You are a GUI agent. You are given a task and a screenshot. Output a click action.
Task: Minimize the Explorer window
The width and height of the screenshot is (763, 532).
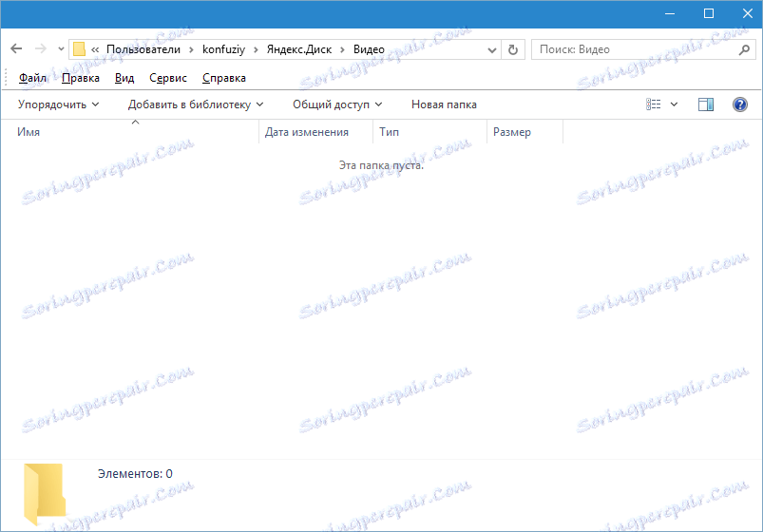click(670, 13)
